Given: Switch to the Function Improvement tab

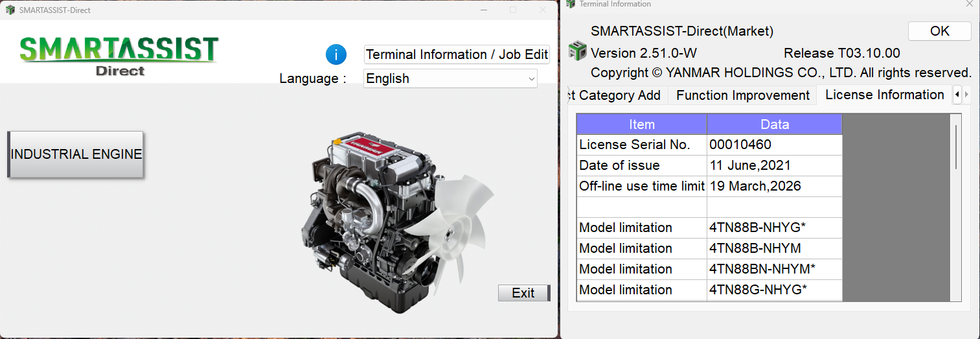Looking at the screenshot, I should (x=743, y=95).
